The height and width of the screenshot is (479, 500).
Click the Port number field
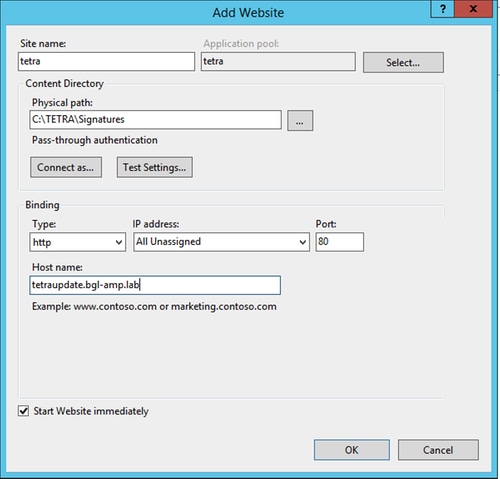340,242
